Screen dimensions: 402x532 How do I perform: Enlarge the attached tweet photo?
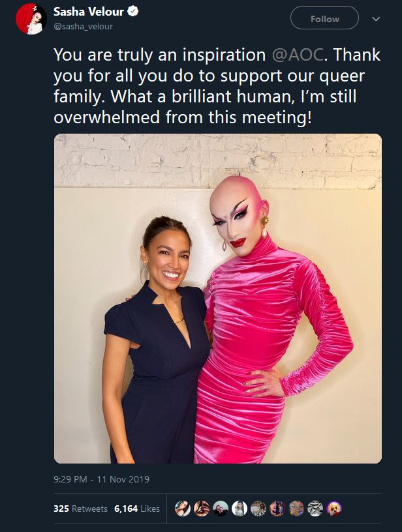point(217,298)
